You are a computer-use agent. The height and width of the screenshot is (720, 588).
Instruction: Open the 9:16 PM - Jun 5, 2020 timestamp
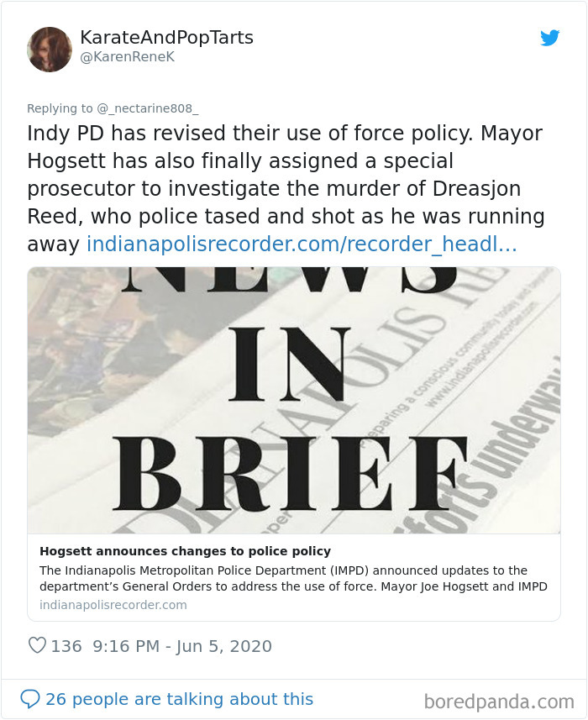tap(182, 646)
